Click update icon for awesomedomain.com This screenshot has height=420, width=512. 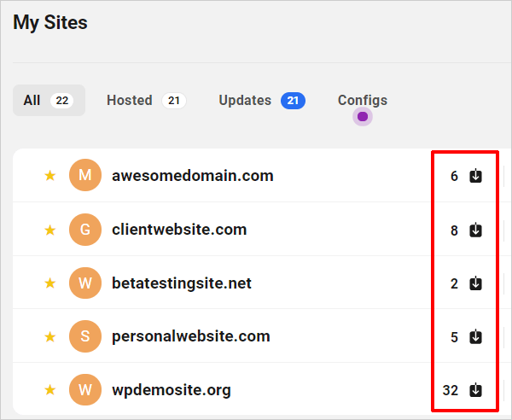[x=475, y=176]
